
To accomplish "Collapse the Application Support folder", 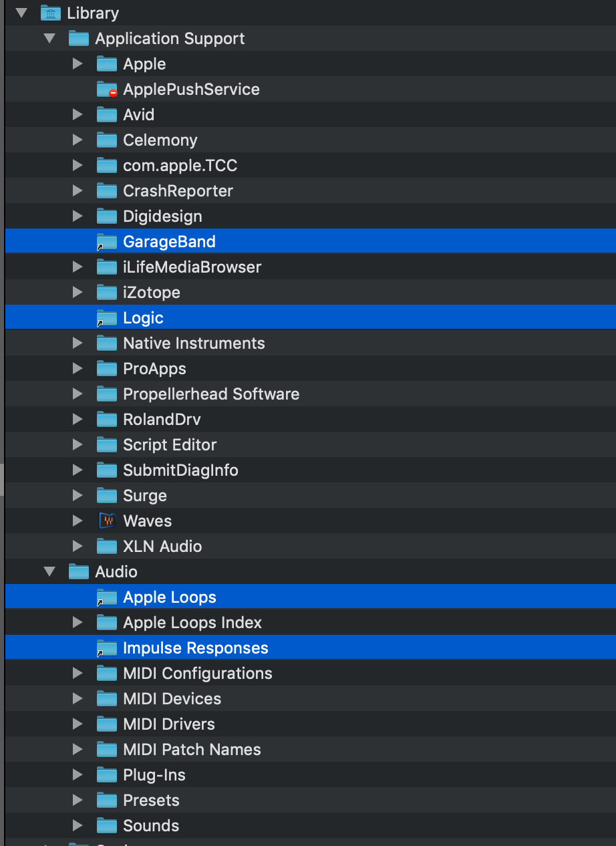I will tap(49, 39).
